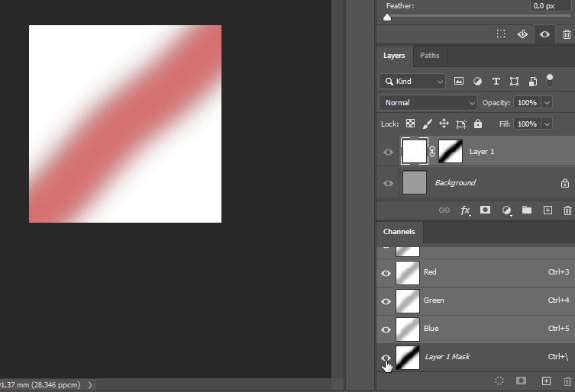Click the Background layer name
575x392 pixels.
pos(455,183)
